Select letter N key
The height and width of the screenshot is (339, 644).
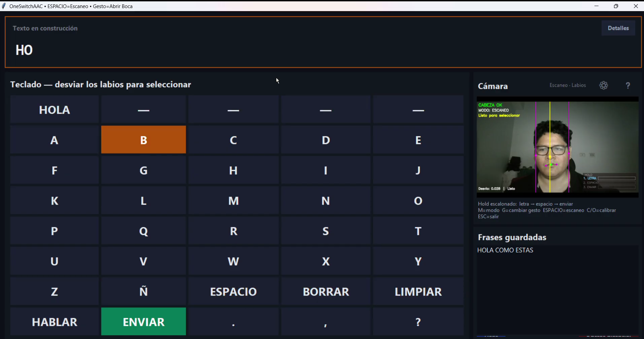[326, 200]
